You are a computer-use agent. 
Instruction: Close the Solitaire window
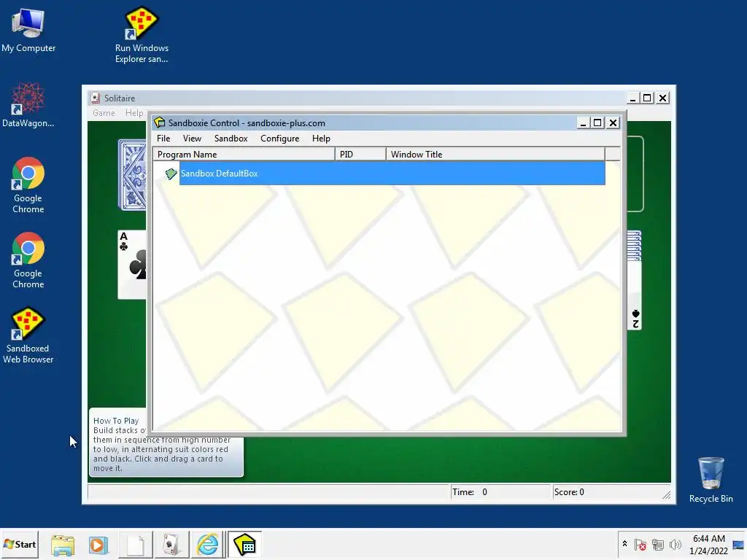click(662, 98)
